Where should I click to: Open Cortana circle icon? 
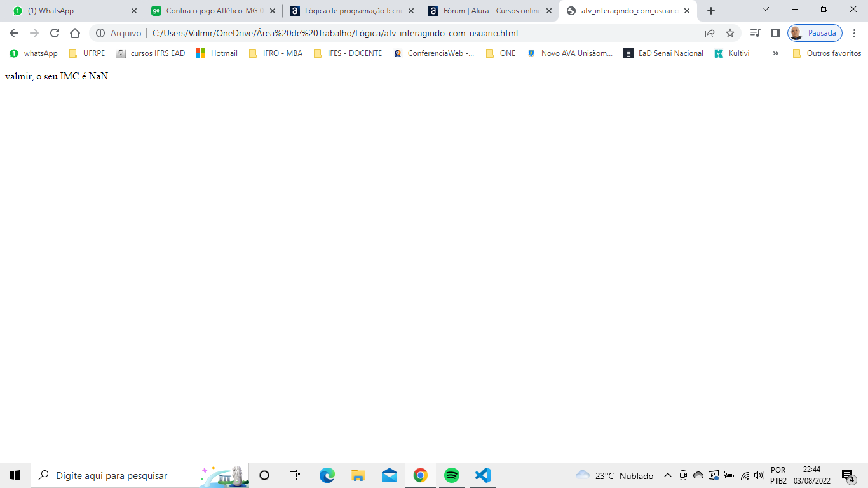coord(264,475)
